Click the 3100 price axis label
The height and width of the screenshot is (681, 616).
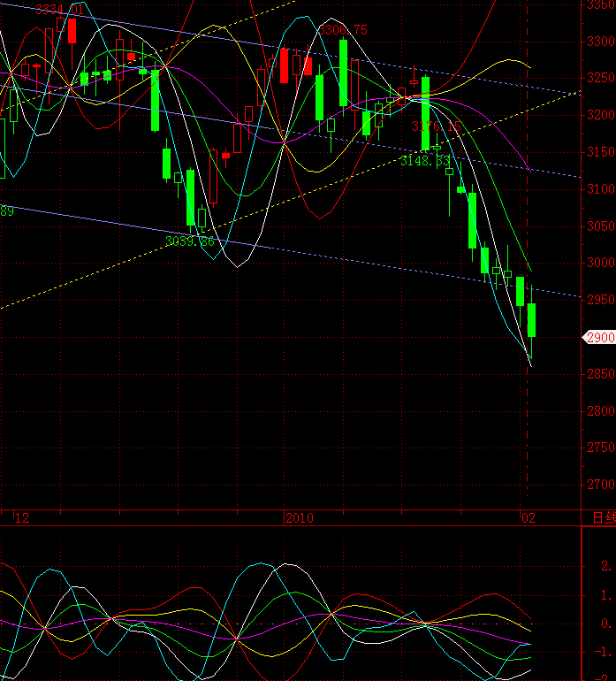coord(601,189)
